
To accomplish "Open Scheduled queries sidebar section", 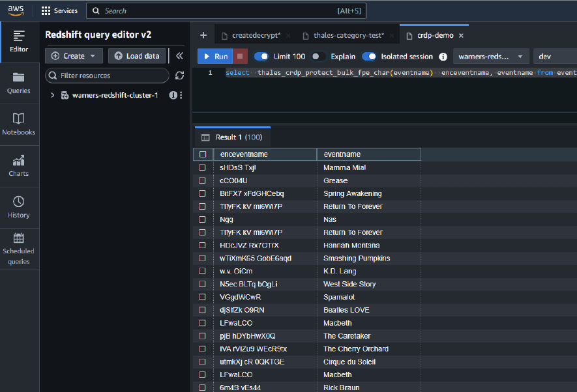I will pyautogui.click(x=19, y=249).
